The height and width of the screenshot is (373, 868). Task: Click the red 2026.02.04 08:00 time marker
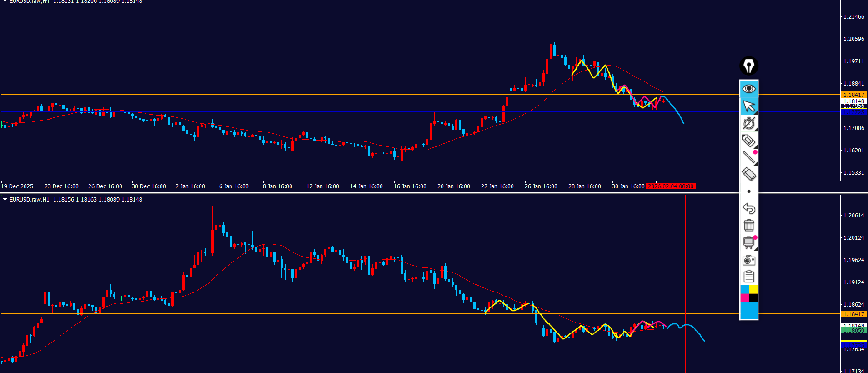tap(671, 186)
